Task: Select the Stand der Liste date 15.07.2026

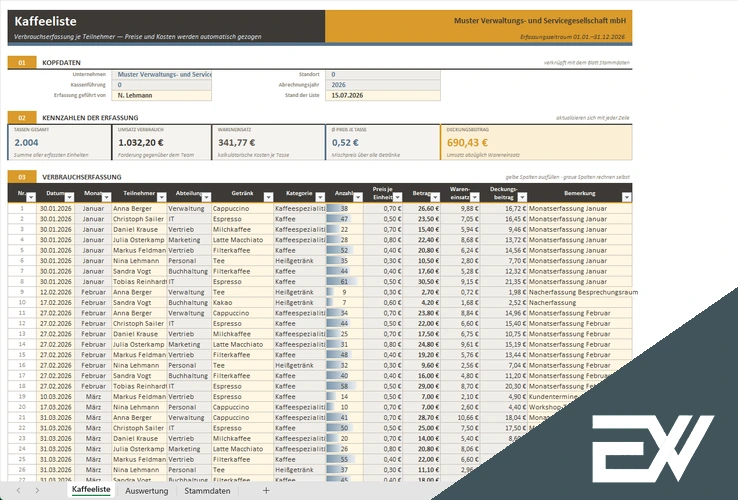Action: pos(383,95)
